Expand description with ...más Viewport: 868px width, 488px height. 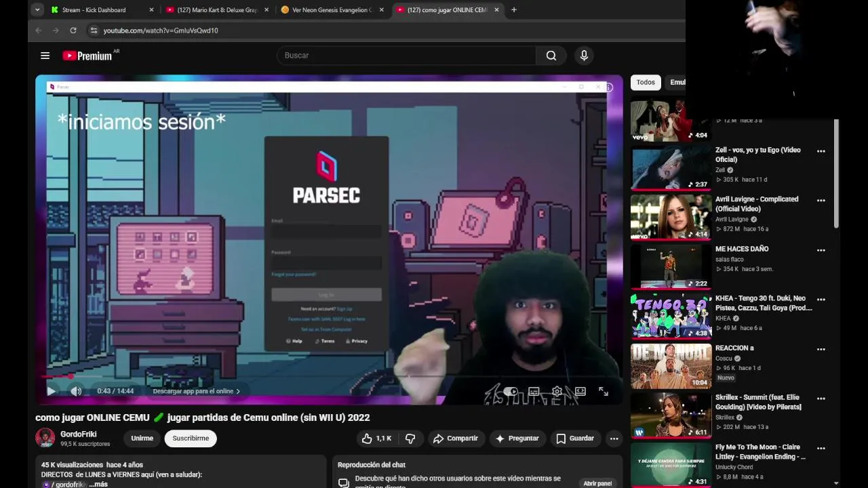[98, 485]
